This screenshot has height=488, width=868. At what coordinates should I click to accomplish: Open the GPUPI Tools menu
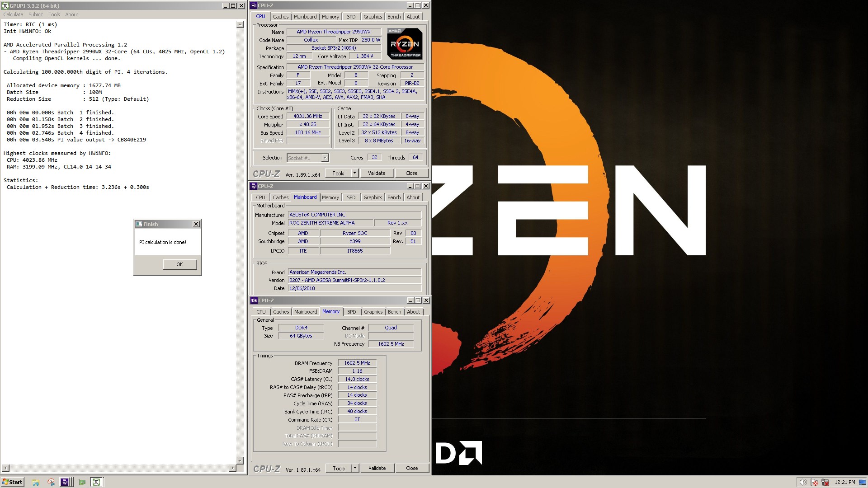pyautogui.click(x=54, y=14)
